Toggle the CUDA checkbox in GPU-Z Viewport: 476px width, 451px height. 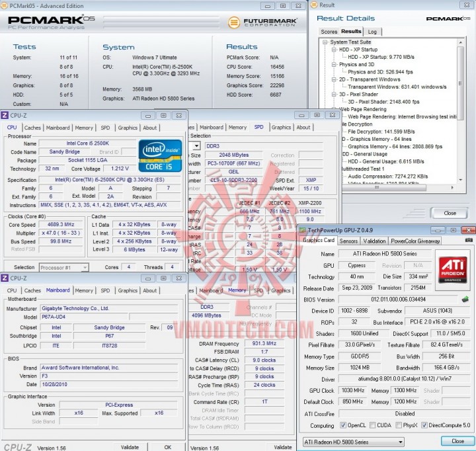(372, 425)
